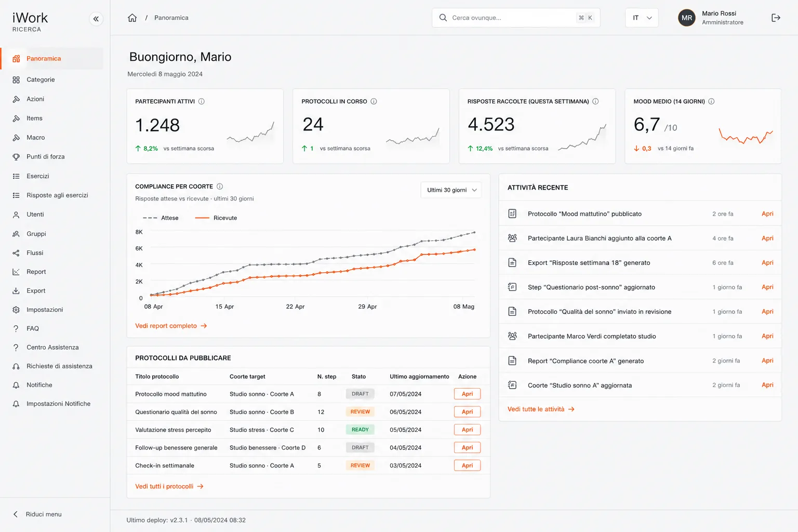Click MR user avatar

[687, 18]
